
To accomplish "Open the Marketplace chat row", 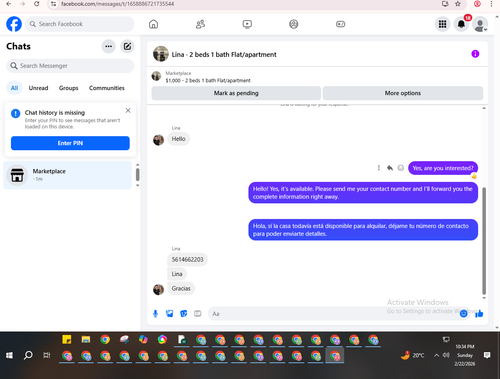I will point(68,175).
